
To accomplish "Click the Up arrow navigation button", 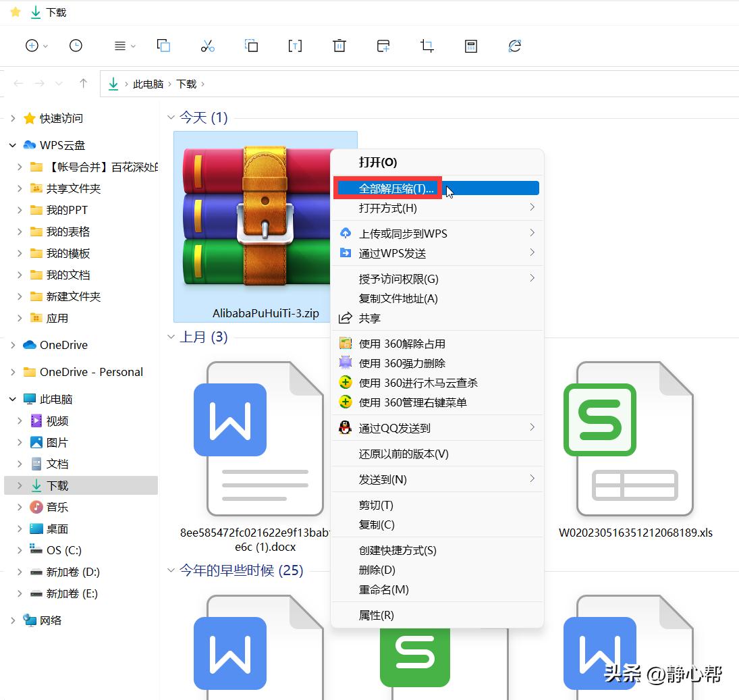I will coord(84,84).
